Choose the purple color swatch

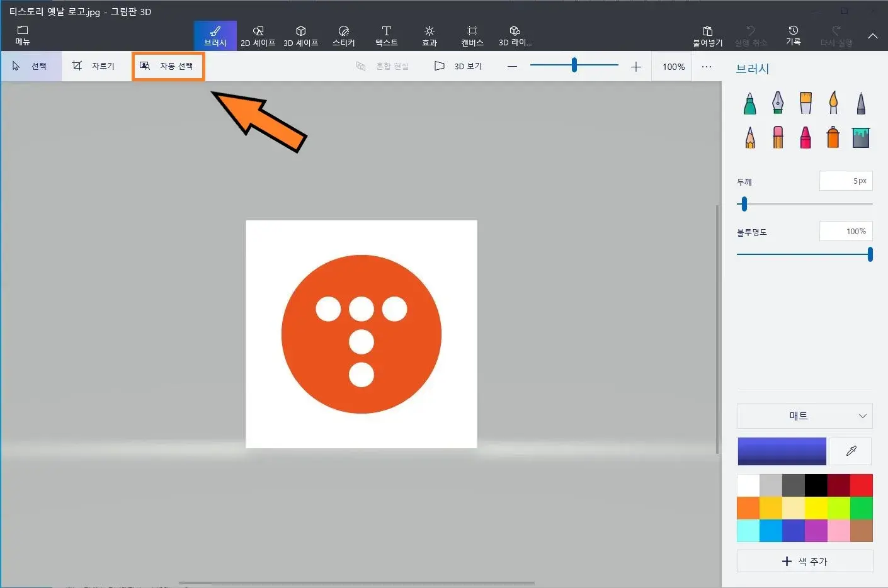[816, 531]
